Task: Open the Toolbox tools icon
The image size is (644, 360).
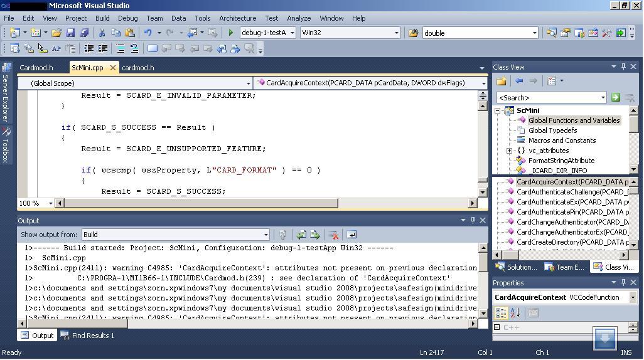Action: (606, 33)
